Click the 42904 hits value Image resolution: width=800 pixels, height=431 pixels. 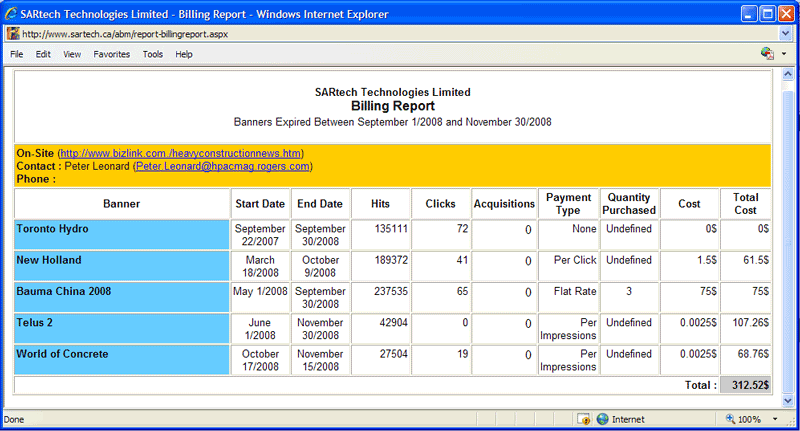coord(393,322)
